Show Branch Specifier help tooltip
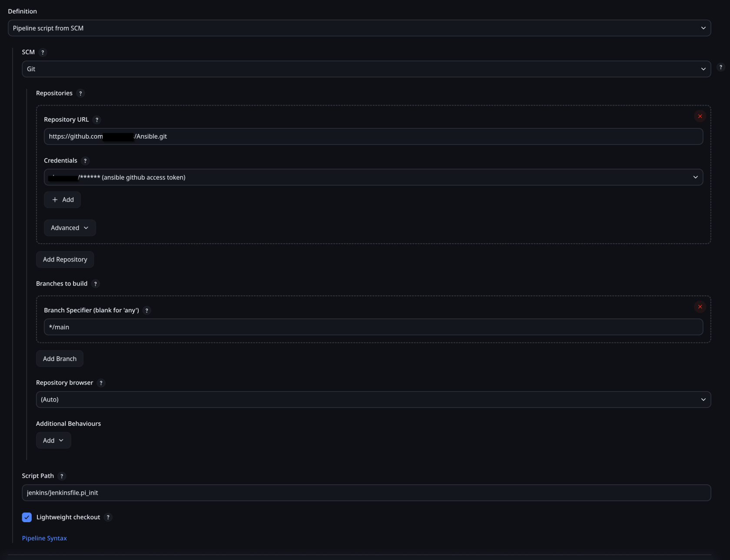730x560 pixels. [x=147, y=311]
